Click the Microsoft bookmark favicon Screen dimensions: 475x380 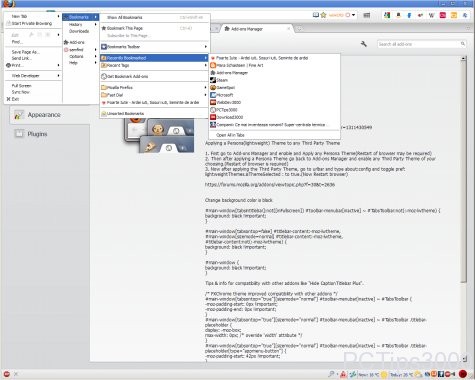point(213,95)
